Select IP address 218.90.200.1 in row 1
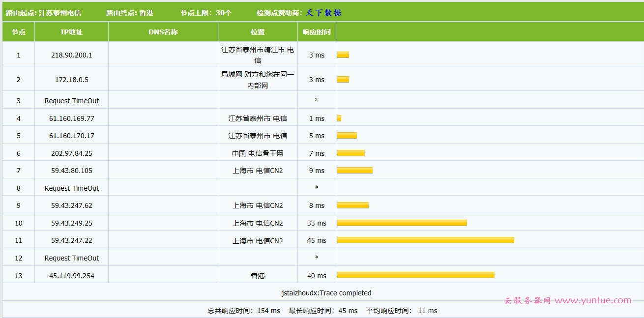The image size is (644, 318). coord(71,54)
